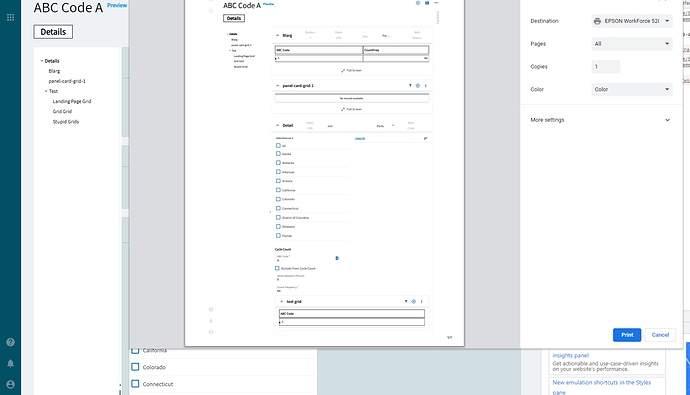Open the help icon in left sidebar
Image resolution: width=690 pixels, height=395 pixels.
(11, 342)
